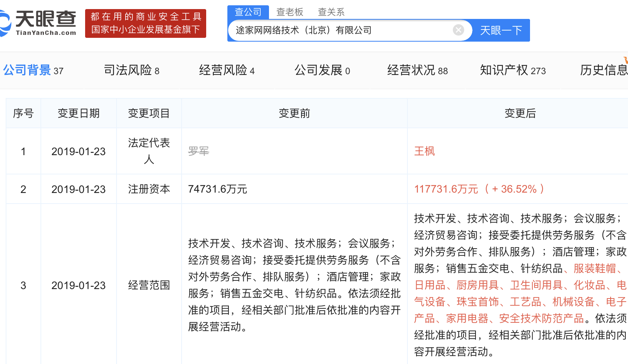Viewport: 628px width, 364px height.
Task: Select the 序号 column header
Action: (23, 113)
